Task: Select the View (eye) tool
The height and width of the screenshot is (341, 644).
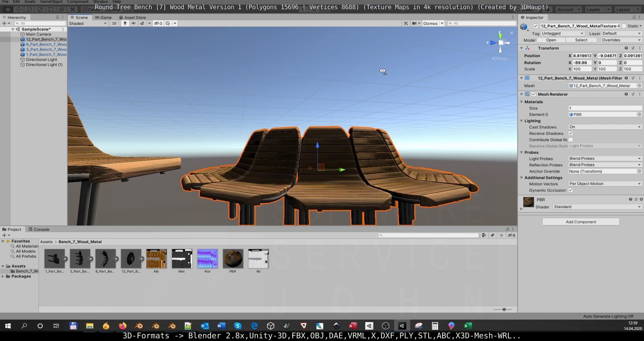Action: (8, 10)
